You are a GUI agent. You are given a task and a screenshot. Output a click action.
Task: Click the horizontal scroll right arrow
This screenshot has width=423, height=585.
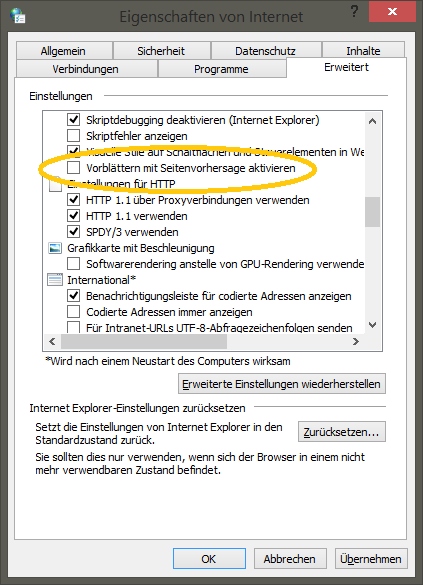coord(355,341)
